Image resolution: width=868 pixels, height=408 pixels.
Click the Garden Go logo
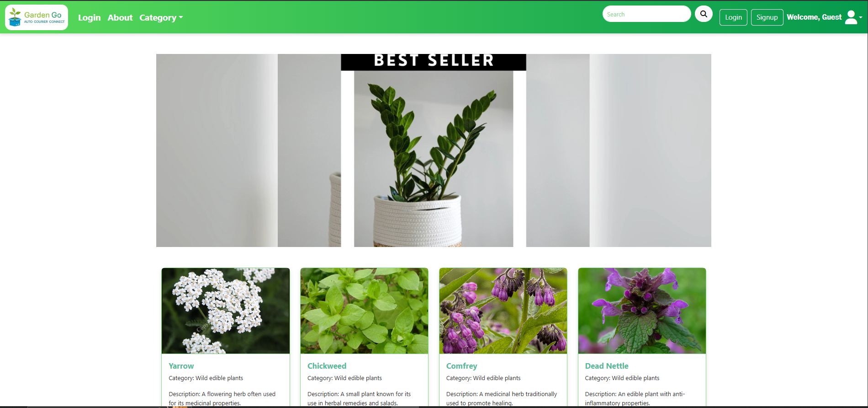tap(37, 17)
